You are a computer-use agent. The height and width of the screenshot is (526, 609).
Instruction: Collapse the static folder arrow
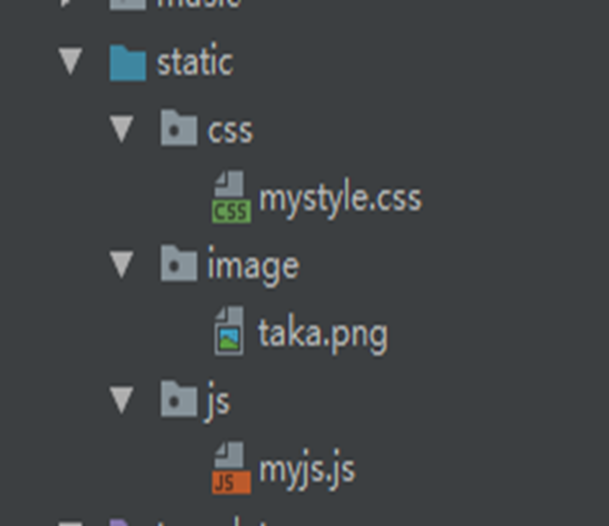70,61
